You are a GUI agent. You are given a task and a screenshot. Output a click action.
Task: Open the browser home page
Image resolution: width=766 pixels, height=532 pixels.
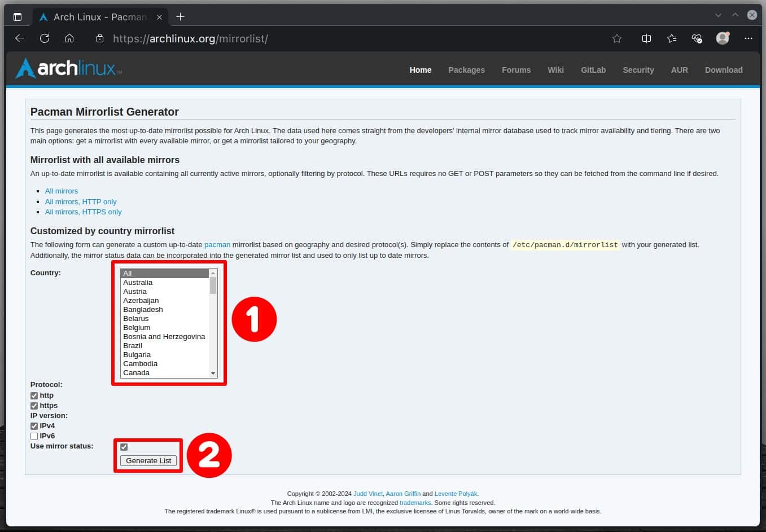tap(69, 38)
